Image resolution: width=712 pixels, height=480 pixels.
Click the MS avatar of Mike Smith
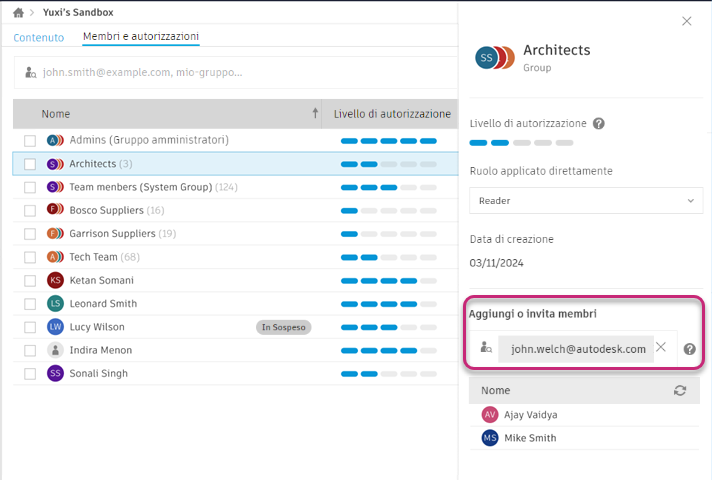click(490, 438)
